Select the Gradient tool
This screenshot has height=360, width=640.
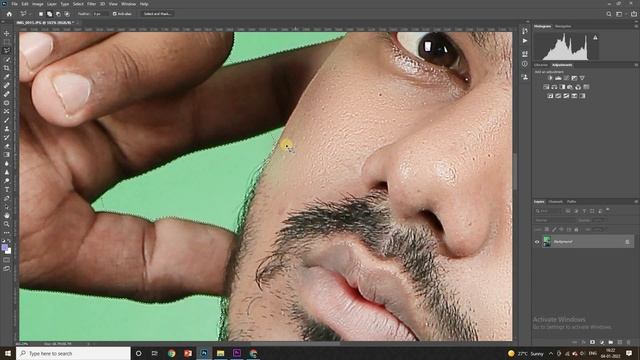pos(7,155)
